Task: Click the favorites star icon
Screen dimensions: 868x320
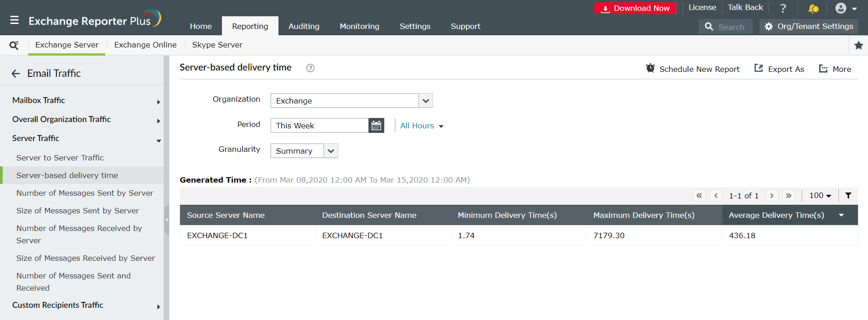Action: (x=859, y=45)
